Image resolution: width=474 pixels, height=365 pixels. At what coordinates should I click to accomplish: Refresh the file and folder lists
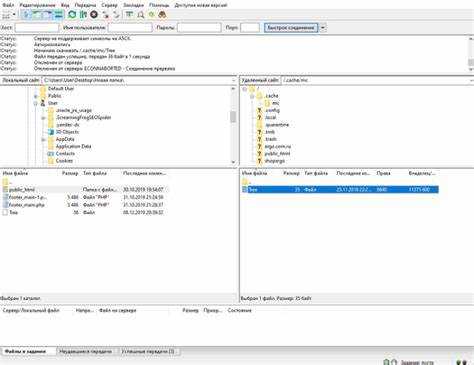point(72,15)
